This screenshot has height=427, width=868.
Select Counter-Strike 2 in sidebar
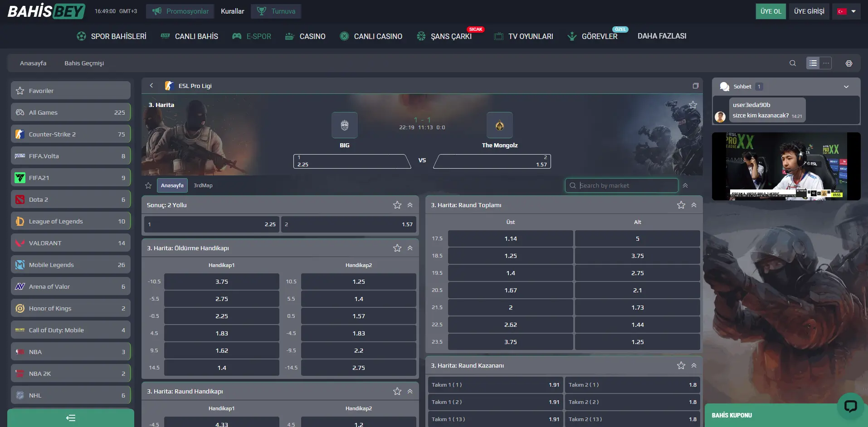tap(71, 134)
